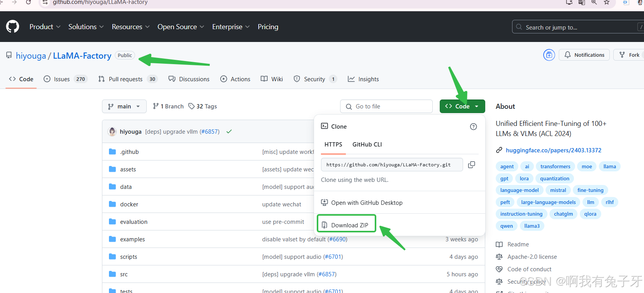Image resolution: width=644 pixels, height=293 pixels.
Task: Open the Actions tab
Action: click(x=235, y=79)
